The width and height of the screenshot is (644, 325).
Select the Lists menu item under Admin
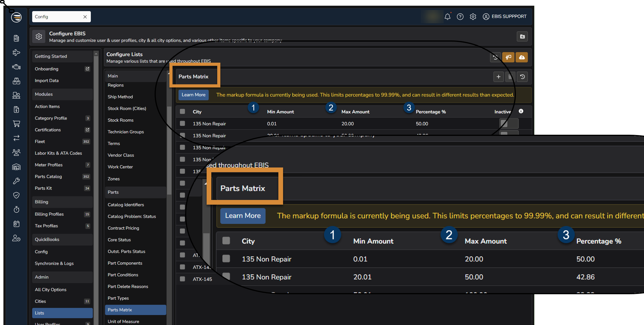[x=62, y=313]
